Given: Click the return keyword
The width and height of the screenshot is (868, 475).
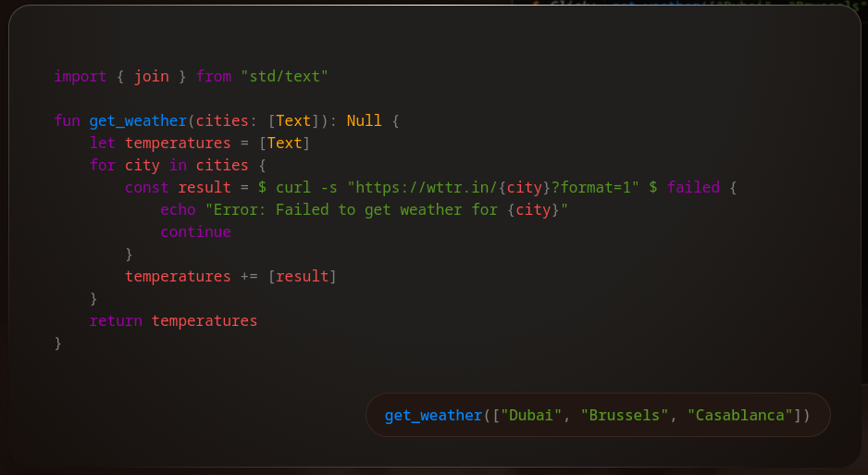Looking at the screenshot, I should coord(116,320).
